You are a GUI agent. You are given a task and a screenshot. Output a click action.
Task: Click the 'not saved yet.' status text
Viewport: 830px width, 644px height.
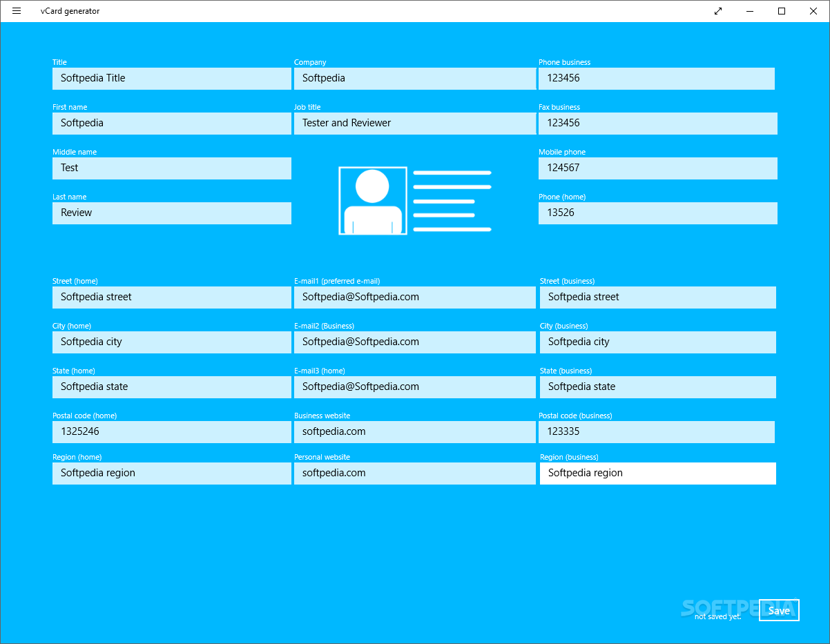point(718,616)
